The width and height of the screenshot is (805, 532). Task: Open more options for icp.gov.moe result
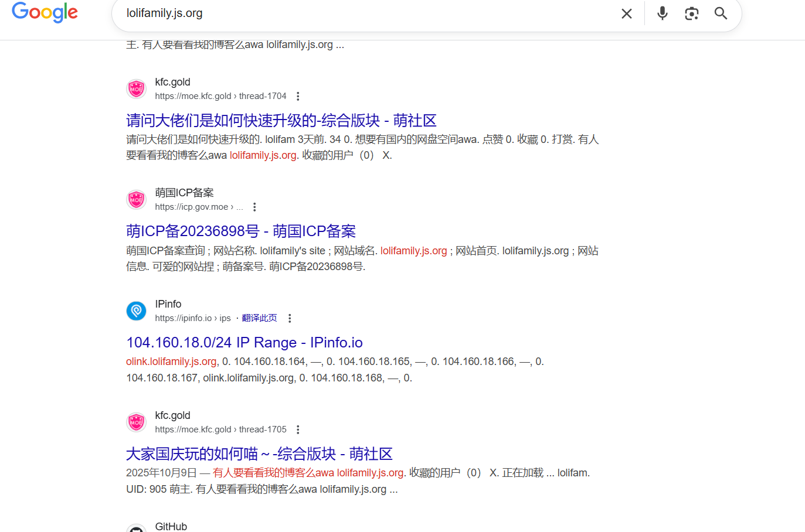(x=254, y=207)
